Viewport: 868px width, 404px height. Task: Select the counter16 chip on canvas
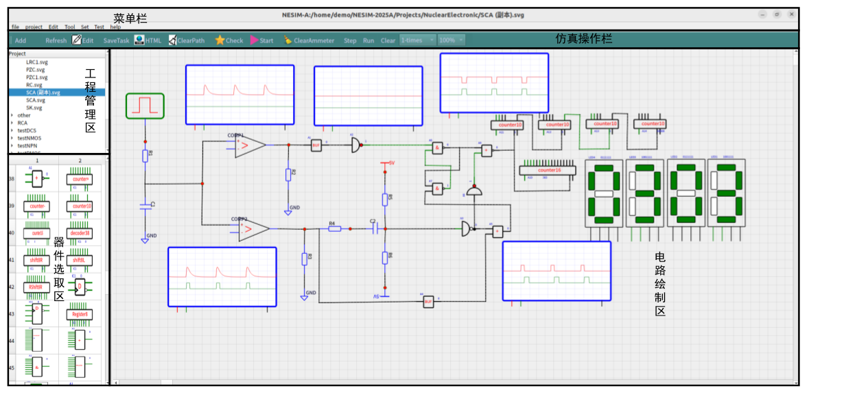click(548, 170)
